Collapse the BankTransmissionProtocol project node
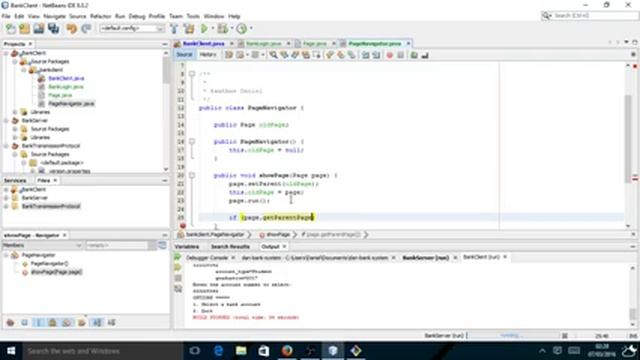The image size is (640, 360). tap(6, 146)
